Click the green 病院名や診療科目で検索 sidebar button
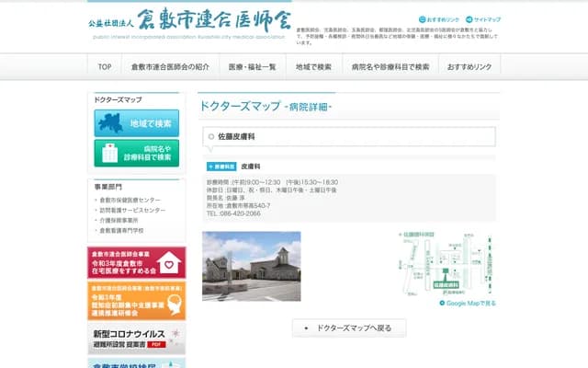Screen dimensions: 588x368 (136, 153)
